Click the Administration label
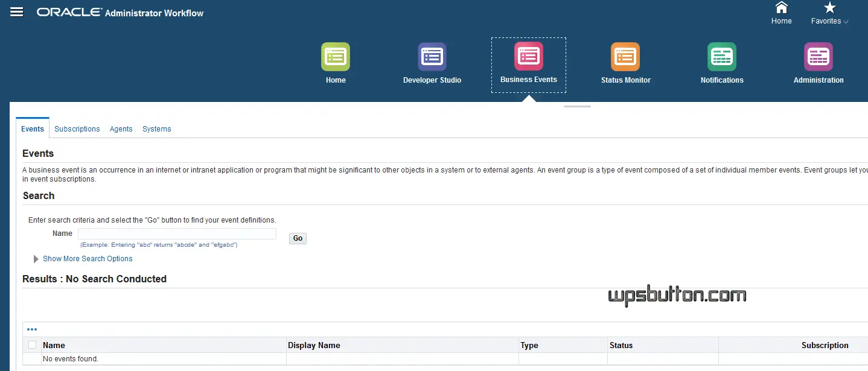 click(819, 80)
